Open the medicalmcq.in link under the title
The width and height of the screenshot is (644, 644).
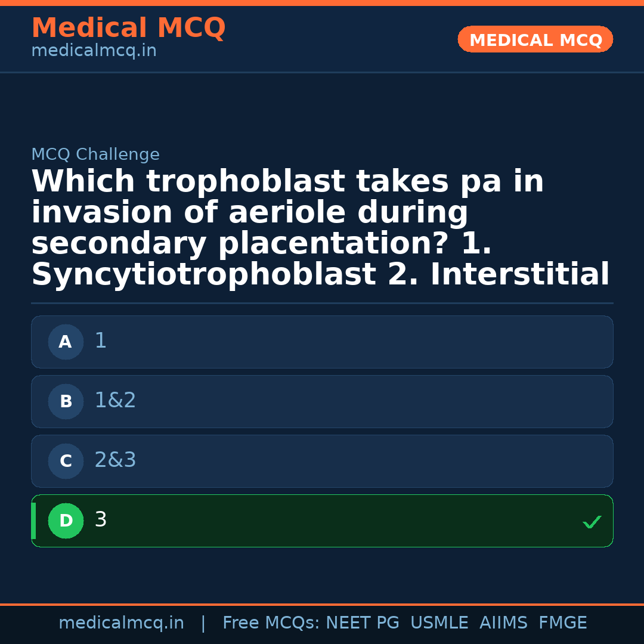(94, 51)
